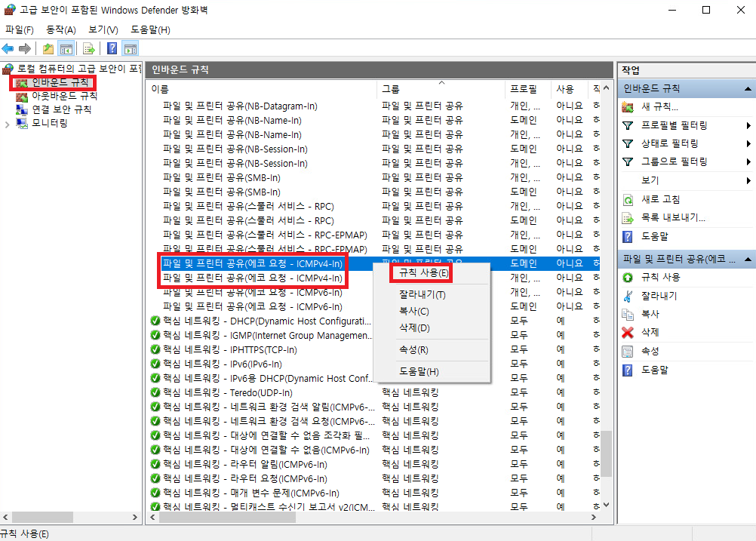Collapse the 인바운드 규칙 actions section
This screenshot has width=756, height=541.
748,89
